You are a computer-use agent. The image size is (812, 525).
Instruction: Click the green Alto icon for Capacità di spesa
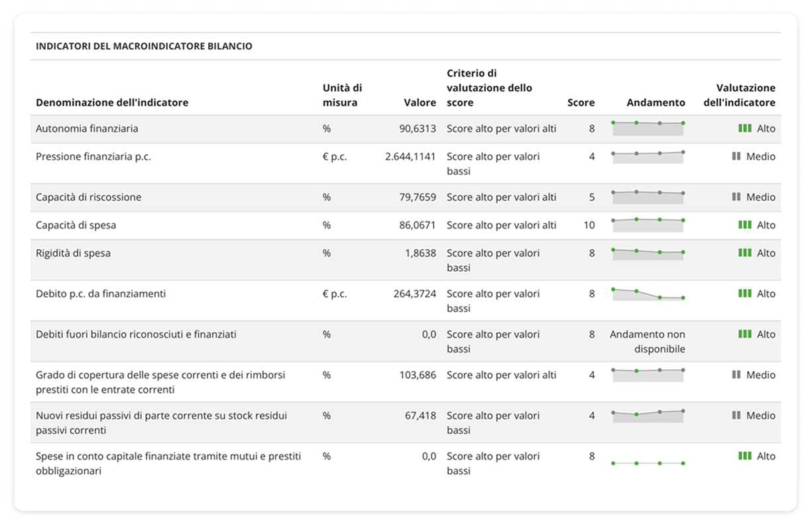click(744, 225)
